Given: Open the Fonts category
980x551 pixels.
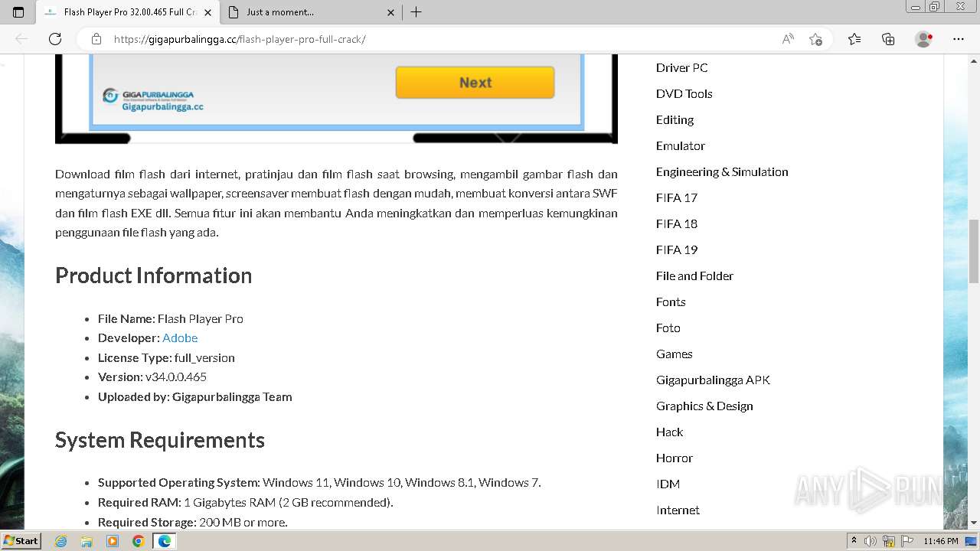Looking at the screenshot, I should pyautogui.click(x=671, y=302).
